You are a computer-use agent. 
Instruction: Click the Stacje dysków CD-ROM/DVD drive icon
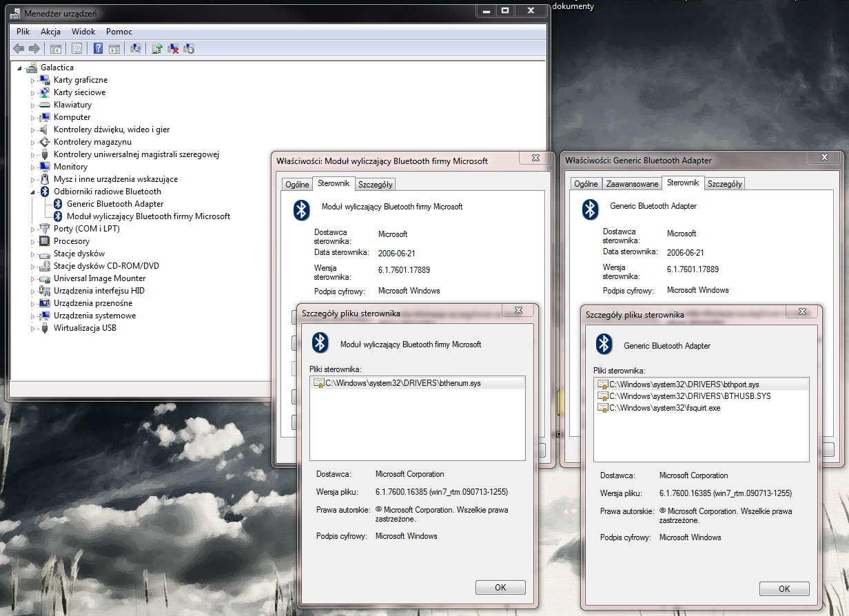point(45,266)
